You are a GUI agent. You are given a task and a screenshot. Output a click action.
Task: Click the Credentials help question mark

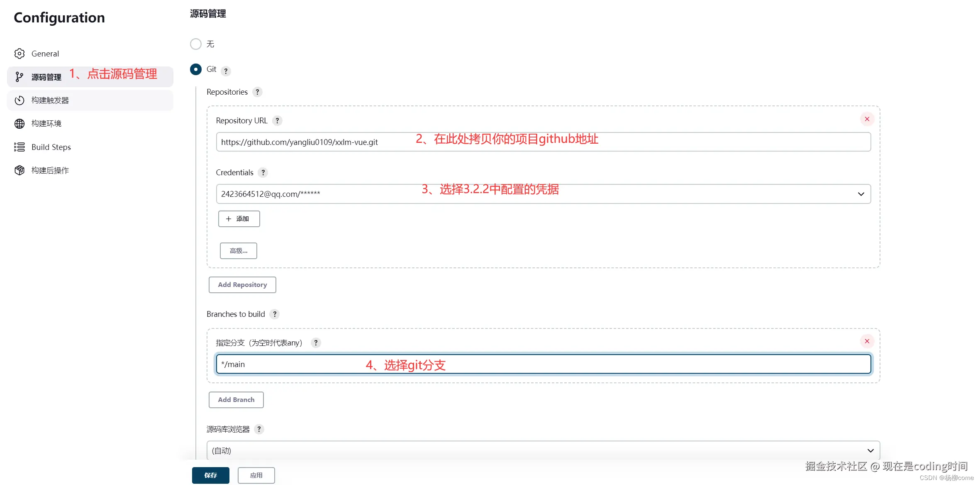(263, 172)
